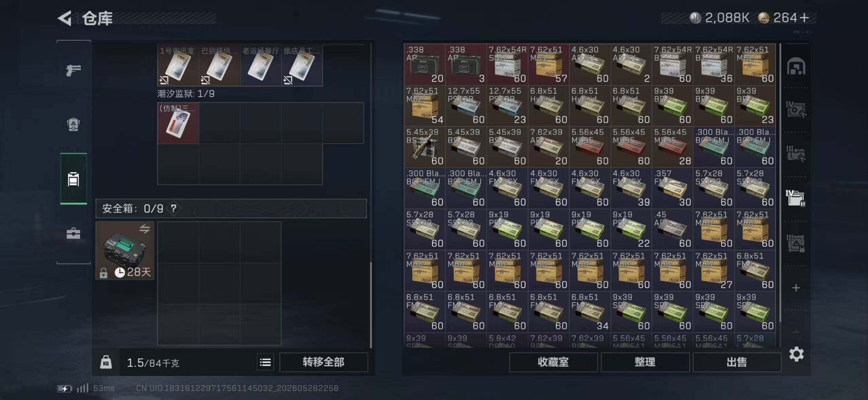Click the 1.5/84千克 weight readout

pyautogui.click(x=153, y=363)
